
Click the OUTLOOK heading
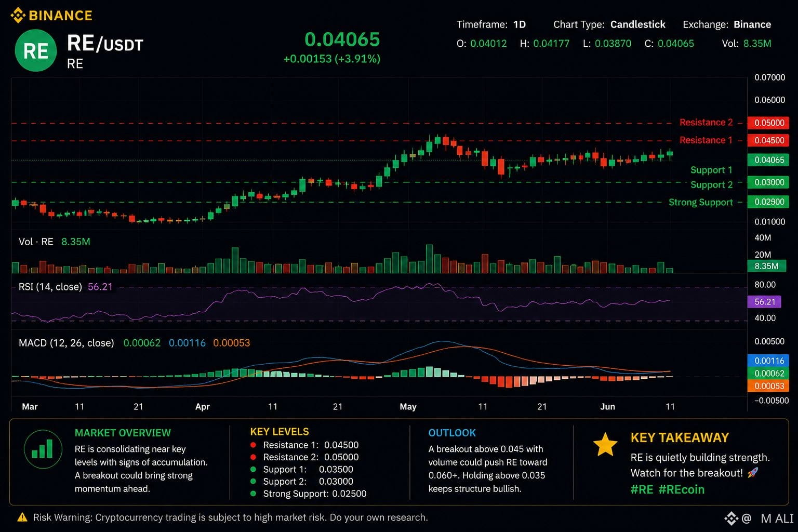point(452,433)
